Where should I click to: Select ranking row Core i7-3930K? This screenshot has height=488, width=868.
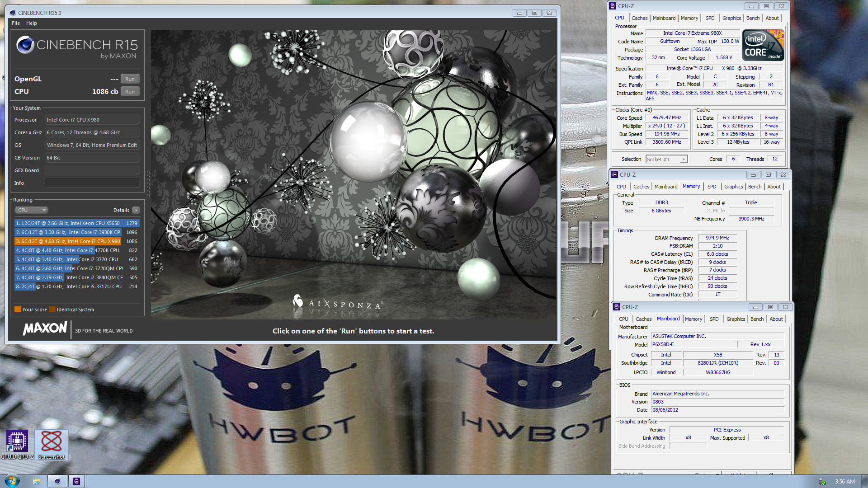click(77, 232)
